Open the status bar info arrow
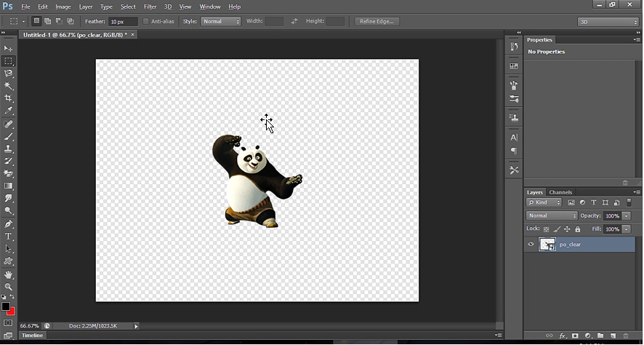This screenshot has height=345, width=644. [137, 326]
